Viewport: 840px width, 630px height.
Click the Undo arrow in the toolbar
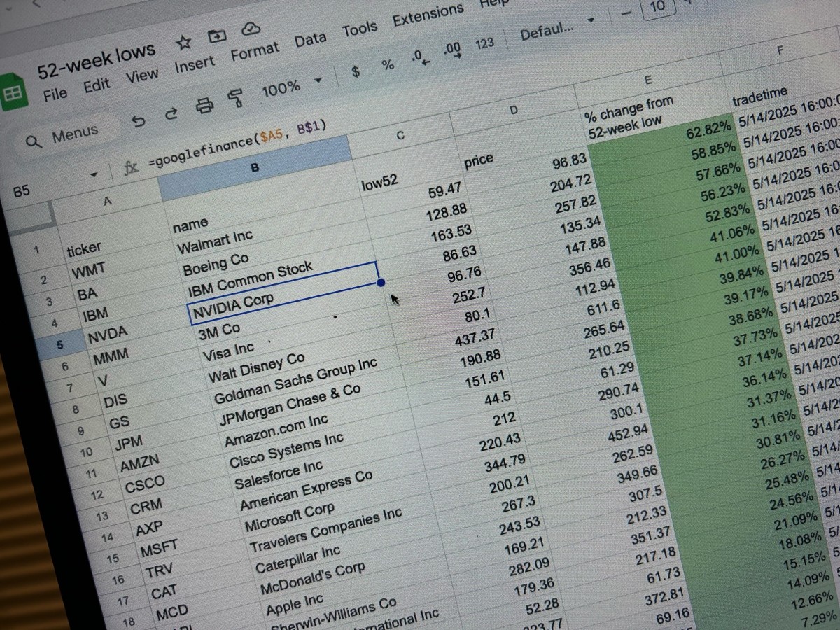[x=139, y=121]
